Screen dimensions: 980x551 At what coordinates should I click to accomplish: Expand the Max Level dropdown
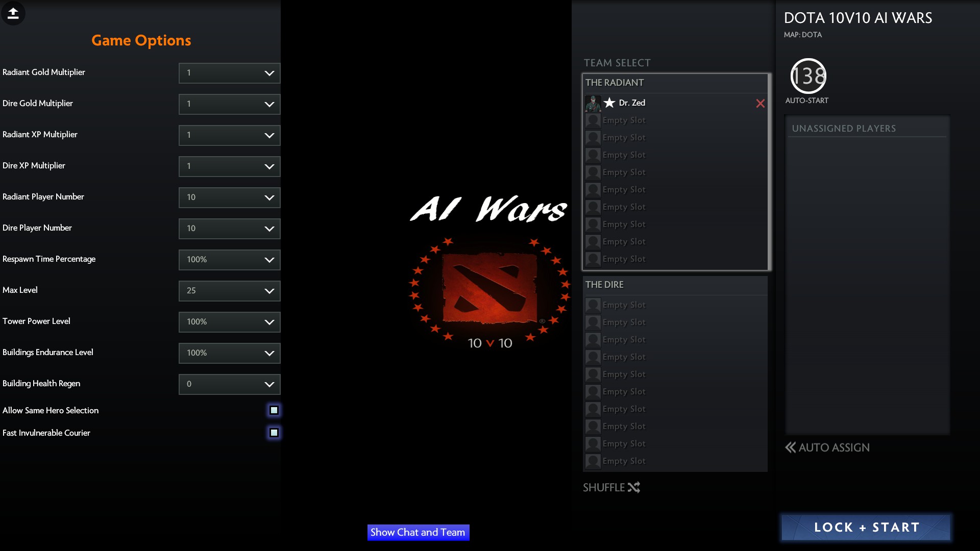pos(229,291)
